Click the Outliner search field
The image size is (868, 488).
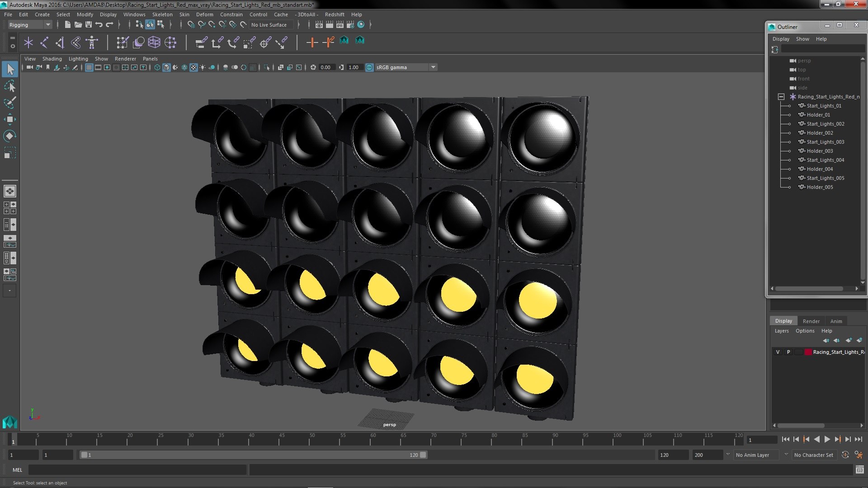click(x=823, y=49)
